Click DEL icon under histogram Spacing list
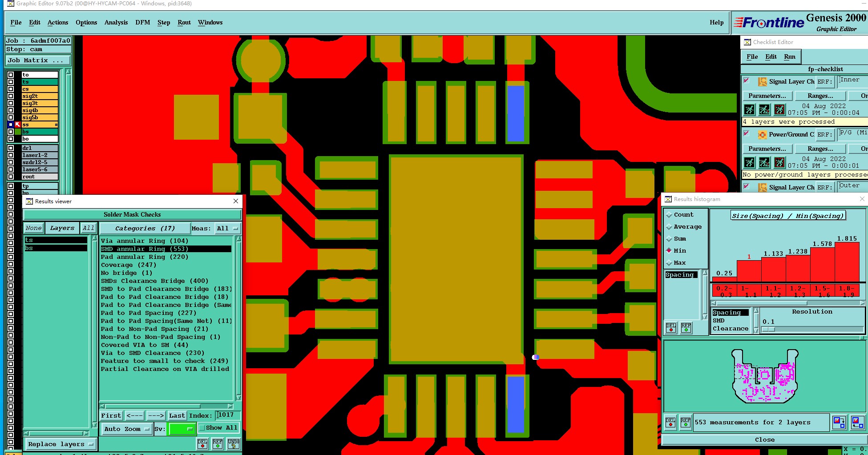Screen dimensions: 868x455 [671, 328]
